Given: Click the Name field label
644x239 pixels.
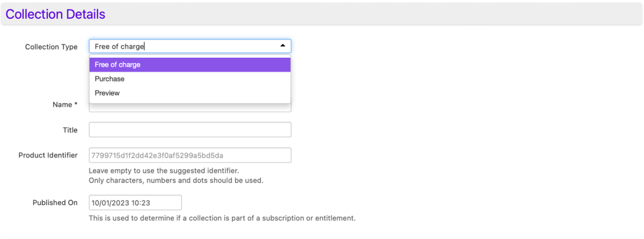Looking at the screenshot, I should point(62,105).
